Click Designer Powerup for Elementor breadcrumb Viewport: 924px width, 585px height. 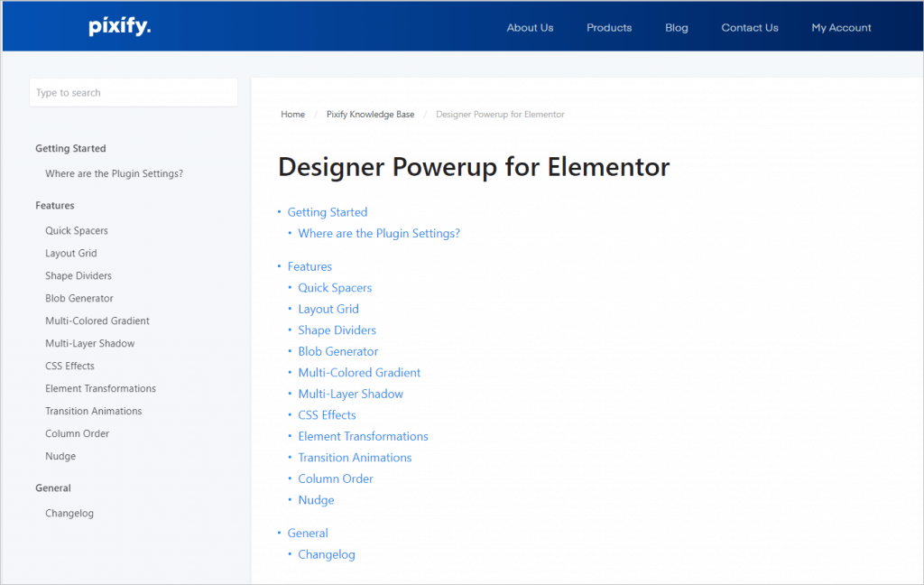[500, 115]
